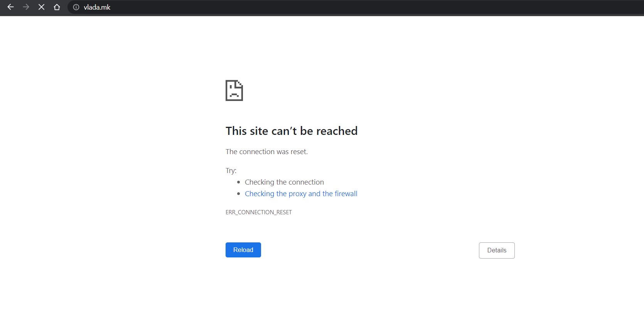This screenshot has height=316, width=644.
Task: Click the Reload button
Action: click(243, 250)
